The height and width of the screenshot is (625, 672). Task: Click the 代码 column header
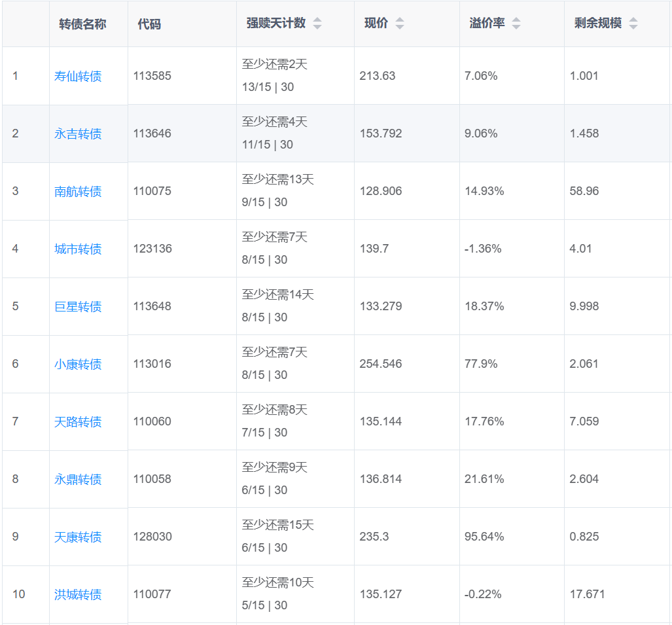click(x=149, y=24)
